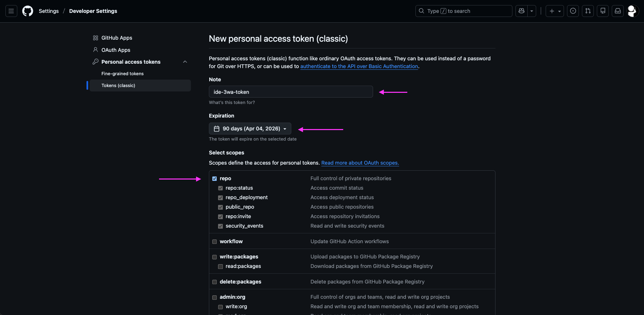This screenshot has height=315, width=644.
Task: Check the write:packages scope
Action: [x=214, y=257]
